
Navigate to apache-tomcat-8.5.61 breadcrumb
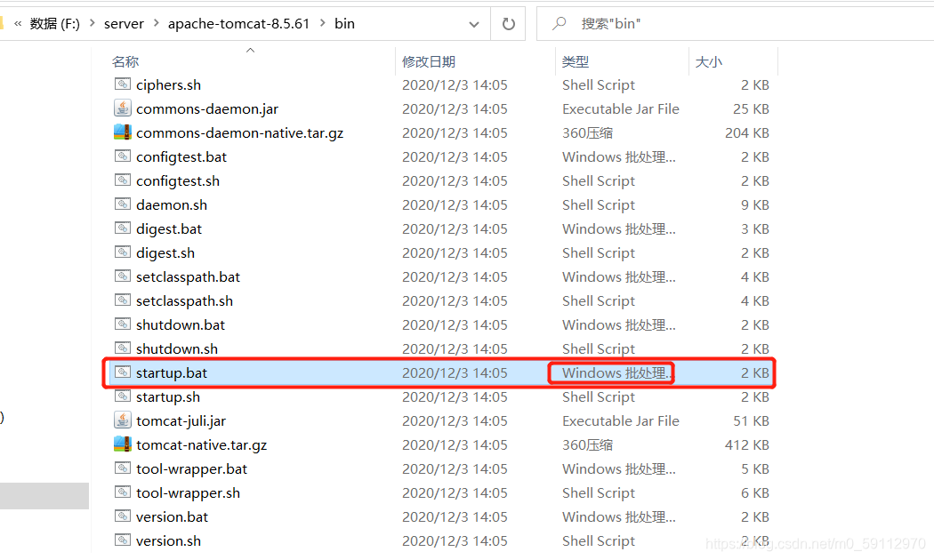239,24
